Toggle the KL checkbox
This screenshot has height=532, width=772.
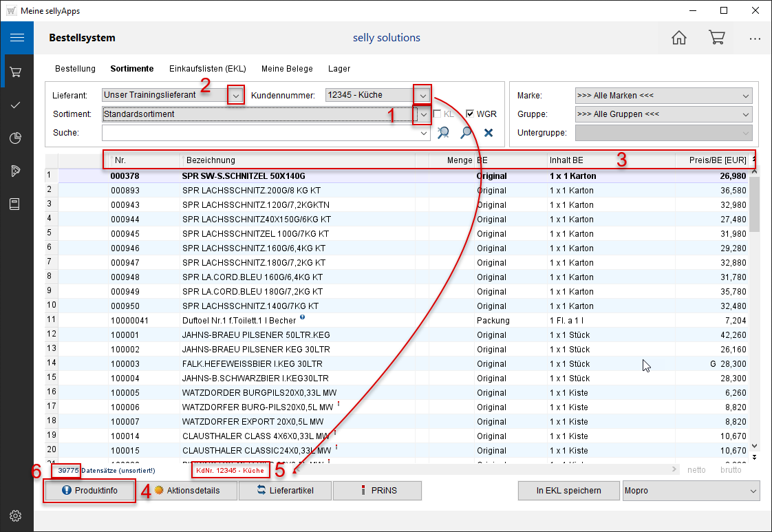pos(438,114)
